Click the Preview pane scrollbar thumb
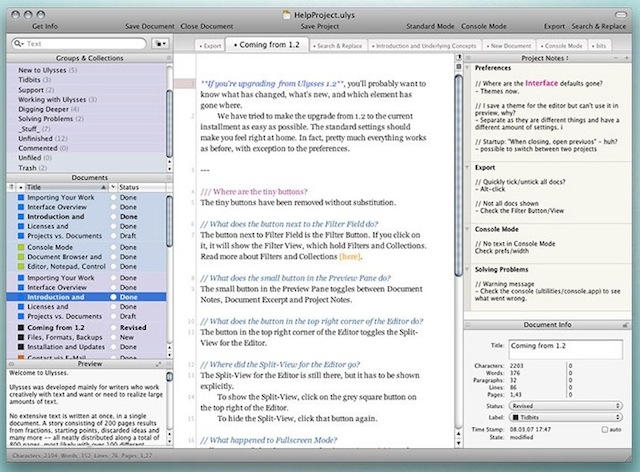 169,376
